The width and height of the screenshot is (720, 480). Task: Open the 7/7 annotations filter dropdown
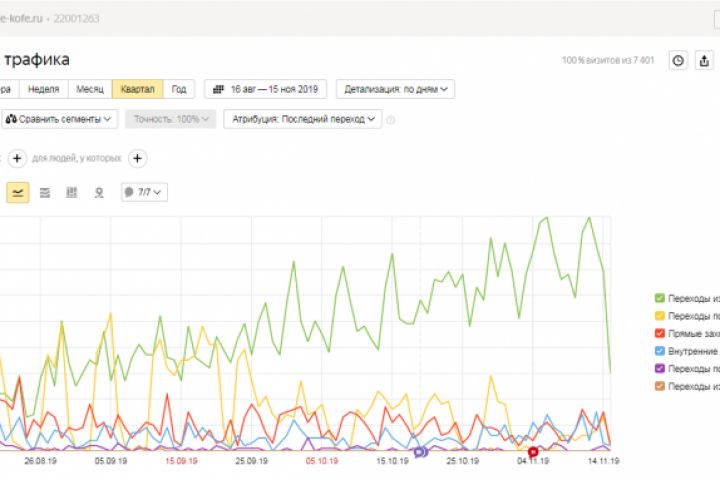tap(144, 192)
